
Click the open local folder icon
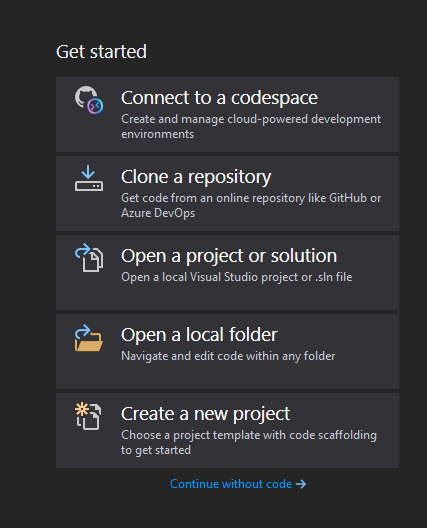tap(89, 338)
